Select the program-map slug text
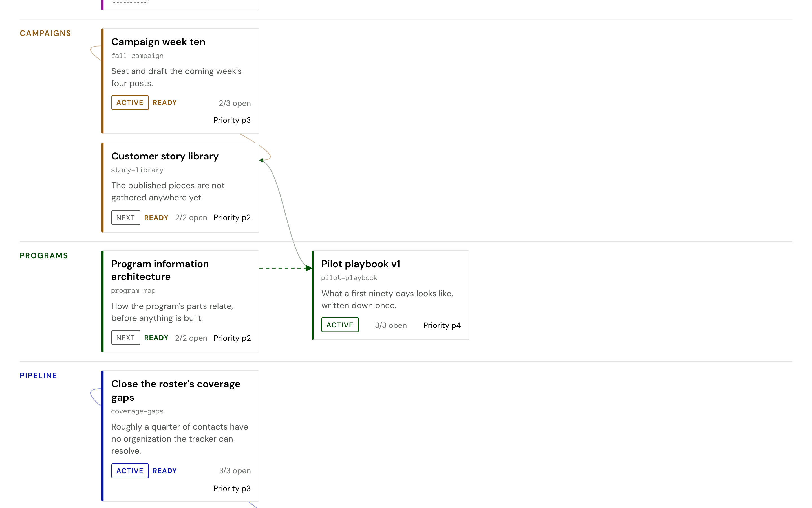 click(x=133, y=291)
